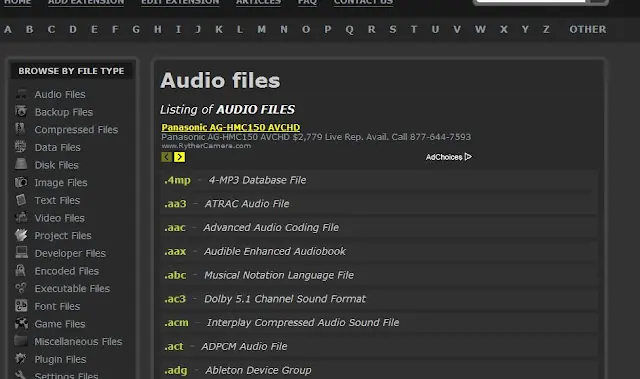Screen dimensions: 640x379
Task: Open the Backup Files category link
Action: pyautogui.click(x=64, y=112)
